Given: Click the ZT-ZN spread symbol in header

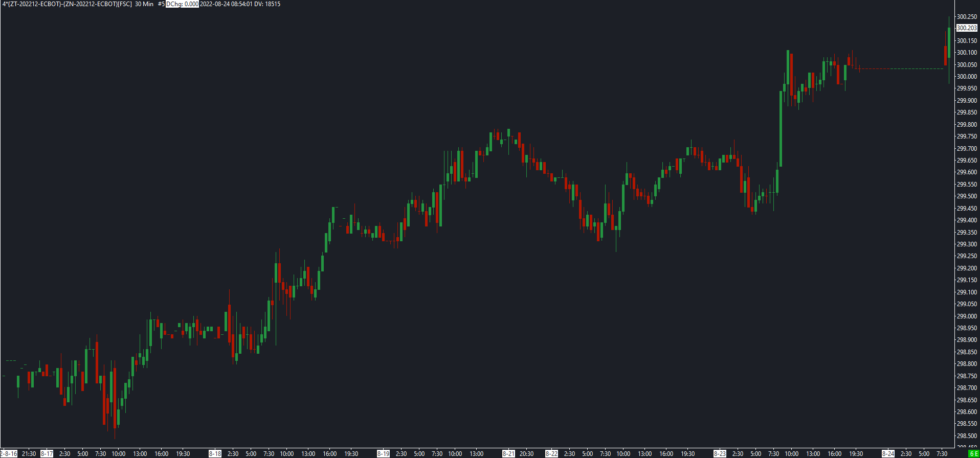Looking at the screenshot, I should pyautogui.click(x=67, y=4).
